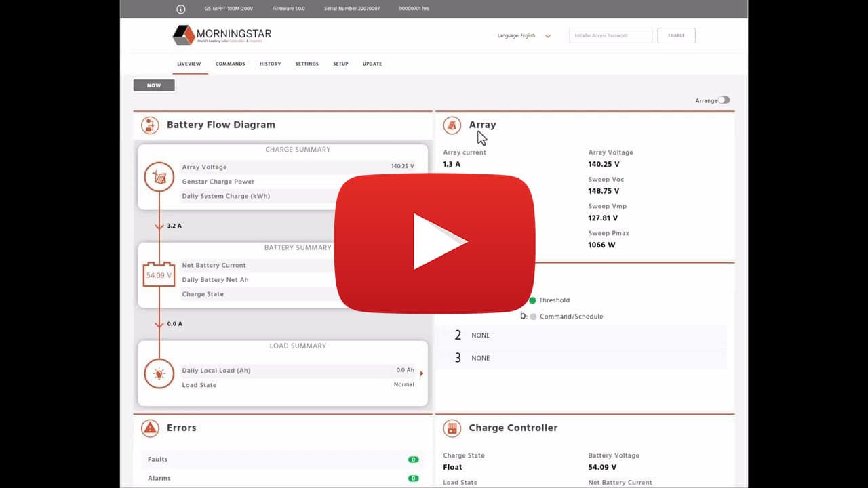The image size is (868, 488).
Task: Click the Faults count badge
Action: [413, 460]
